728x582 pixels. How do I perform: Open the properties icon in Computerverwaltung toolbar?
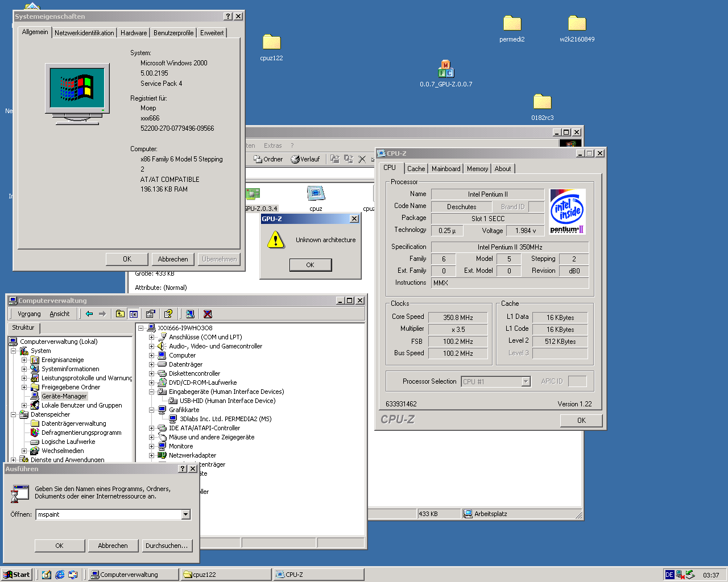pos(150,314)
